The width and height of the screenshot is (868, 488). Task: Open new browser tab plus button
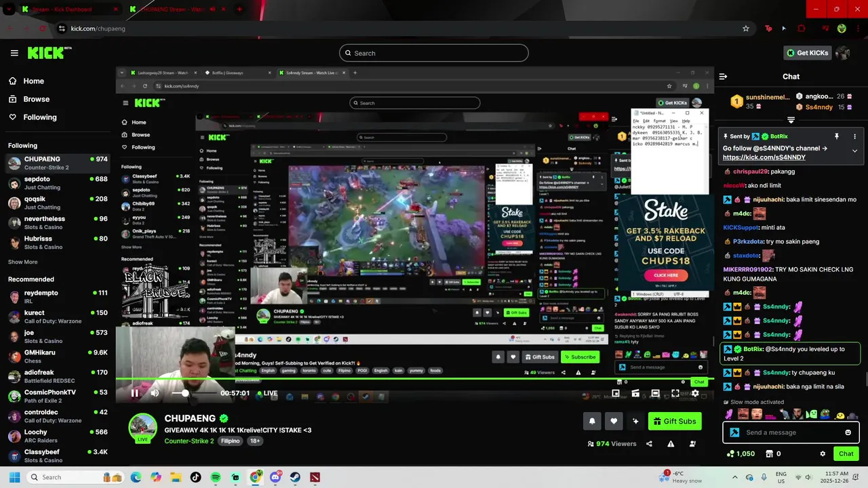point(239,9)
